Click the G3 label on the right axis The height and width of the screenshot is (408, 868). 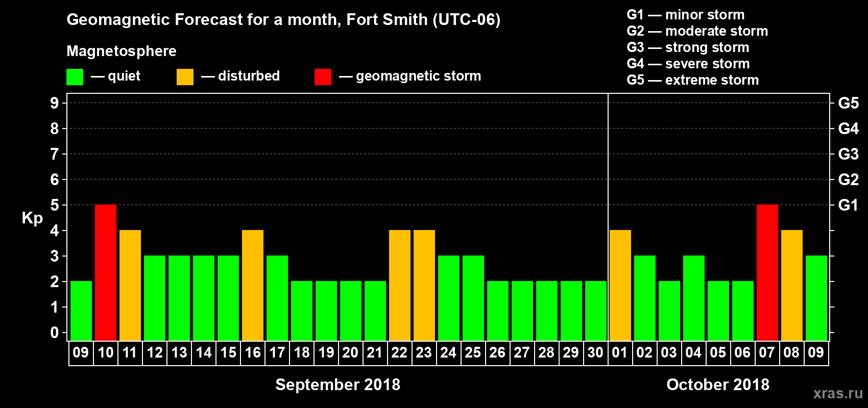849,154
